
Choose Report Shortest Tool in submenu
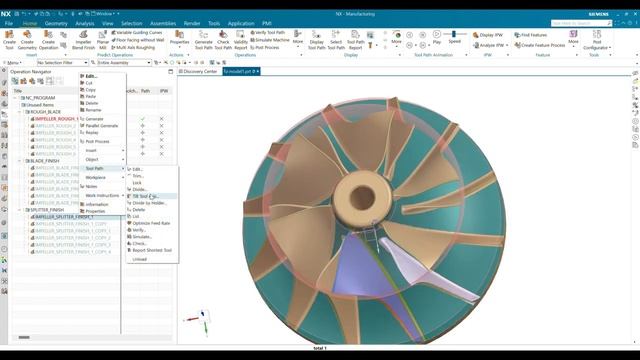tap(151, 250)
